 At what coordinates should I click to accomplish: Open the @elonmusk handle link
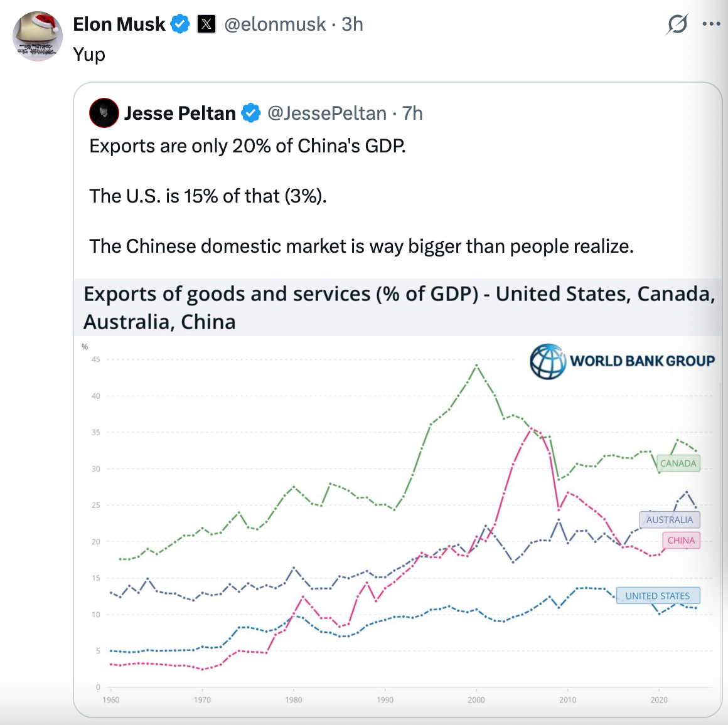(275, 24)
